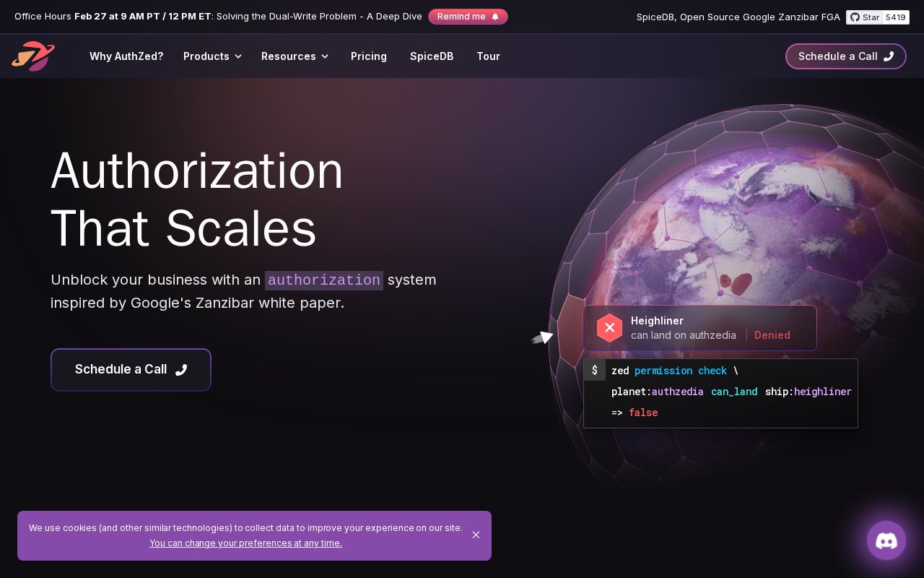Expand the Resources dropdown menu
This screenshot has height=578, width=924.
tap(295, 56)
